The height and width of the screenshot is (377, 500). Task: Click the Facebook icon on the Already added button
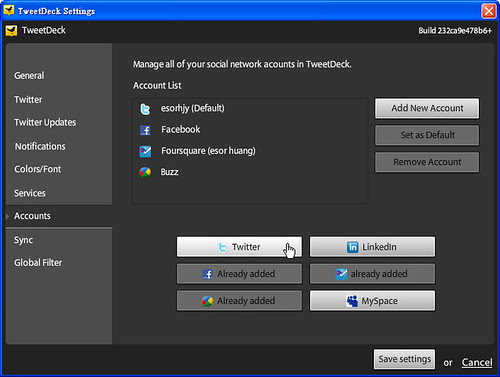pyautogui.click(x=207, y=274)
